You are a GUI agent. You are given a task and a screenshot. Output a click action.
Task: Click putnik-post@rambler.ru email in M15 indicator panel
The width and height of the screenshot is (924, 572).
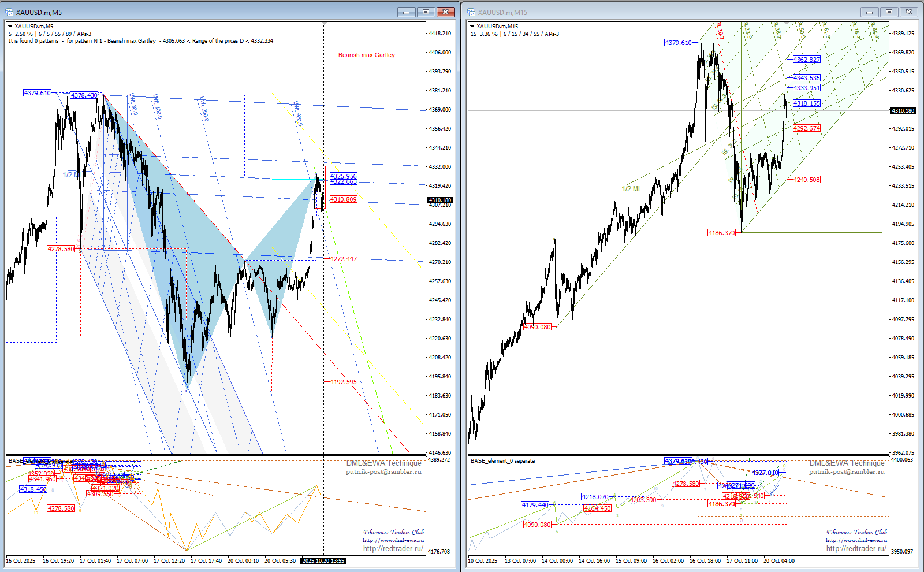[x=846, y=472]
